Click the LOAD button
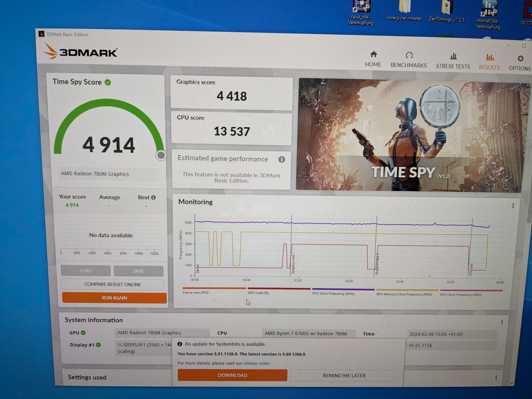Viewport: 532px width, 399px height. pos(86,271)
